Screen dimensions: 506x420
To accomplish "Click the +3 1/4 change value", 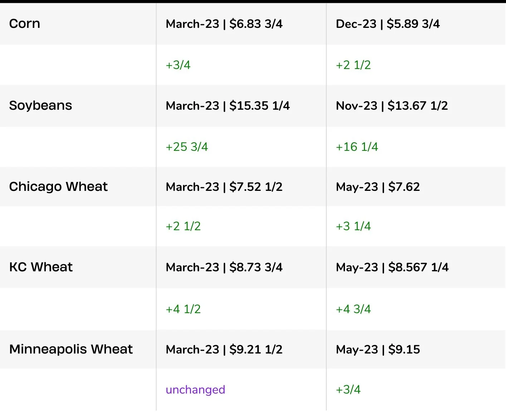I will tap(353, 226).
